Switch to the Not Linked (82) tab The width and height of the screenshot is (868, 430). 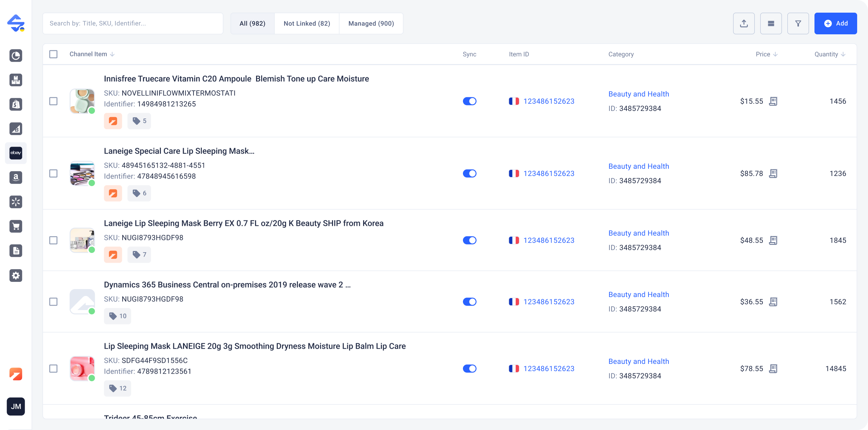click(x=307, y=23)
